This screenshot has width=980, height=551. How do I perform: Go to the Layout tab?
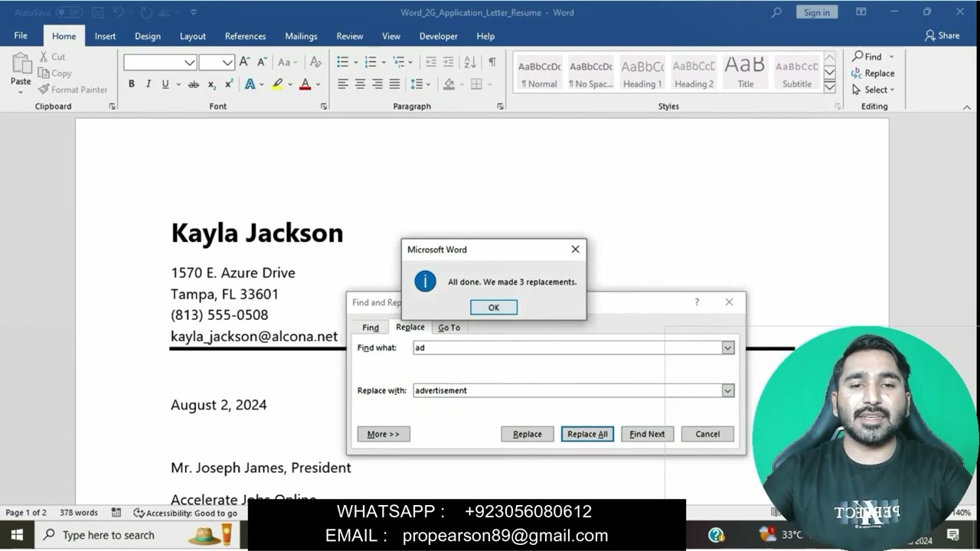point(193,36)
